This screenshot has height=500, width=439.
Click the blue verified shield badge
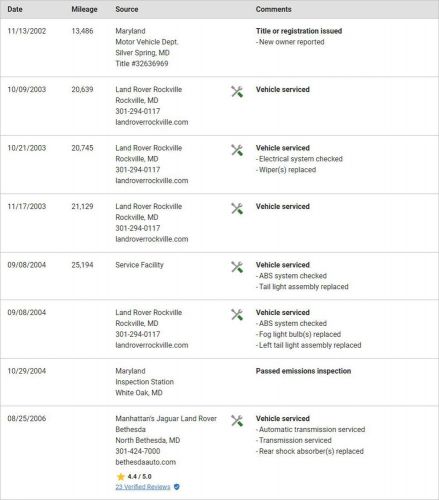coord(177,487)
